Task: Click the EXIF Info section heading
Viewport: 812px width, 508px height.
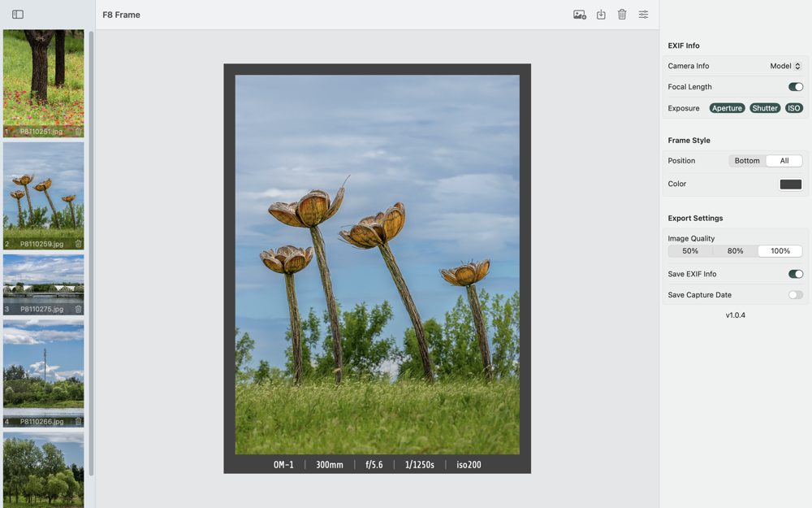Action: tap(684, 46)
